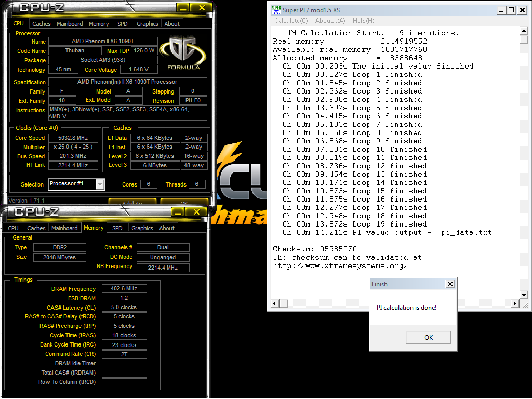Image resolution: width=532 pixels, height=399 pixels.
Task: Click the Core Voltage value 1.648 V
Action: [x=139, y=69]
